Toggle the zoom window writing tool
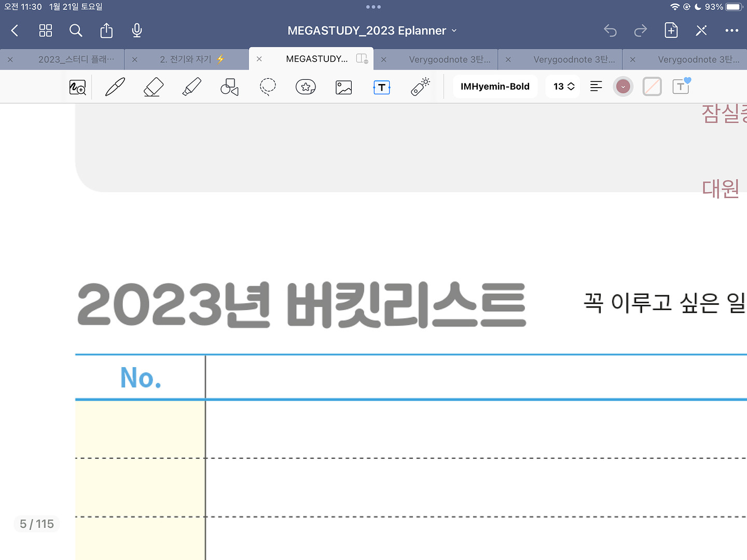Screen dimensions: 747x560 (x=78, y=87)
